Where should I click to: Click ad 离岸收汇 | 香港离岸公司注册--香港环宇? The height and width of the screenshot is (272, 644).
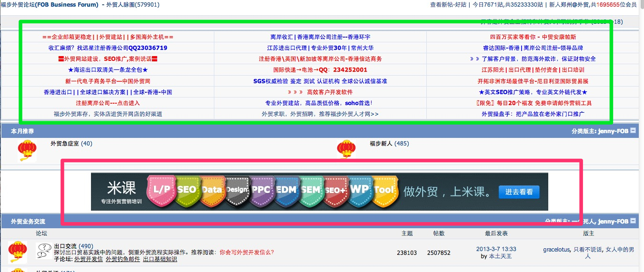320,37
